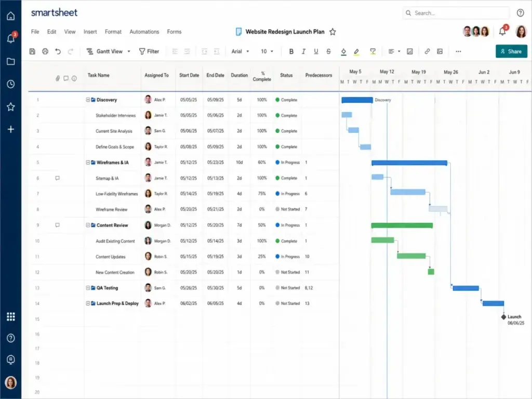Click the Create new plus icon
Screen dimensions: 532x399
pyautogui.click(x=11, y=129)
